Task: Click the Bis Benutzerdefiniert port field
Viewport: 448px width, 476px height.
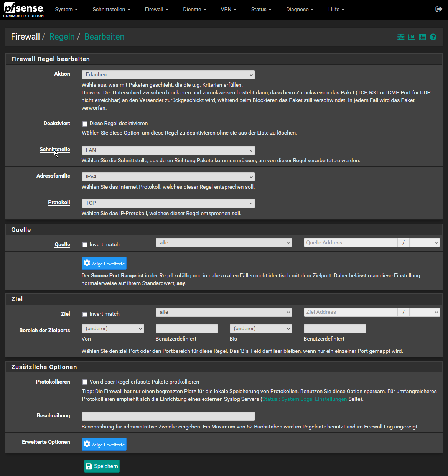Action: pos(335,329)
